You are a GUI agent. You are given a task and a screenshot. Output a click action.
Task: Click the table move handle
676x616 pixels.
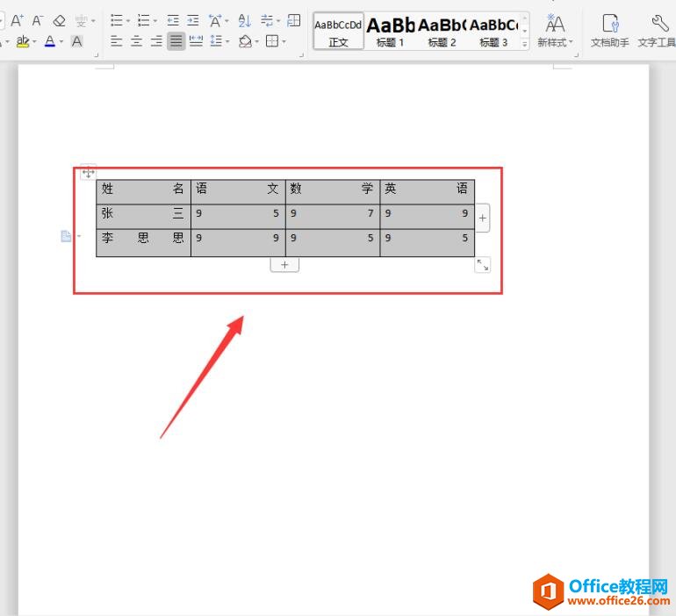click(x=89, y=173)
